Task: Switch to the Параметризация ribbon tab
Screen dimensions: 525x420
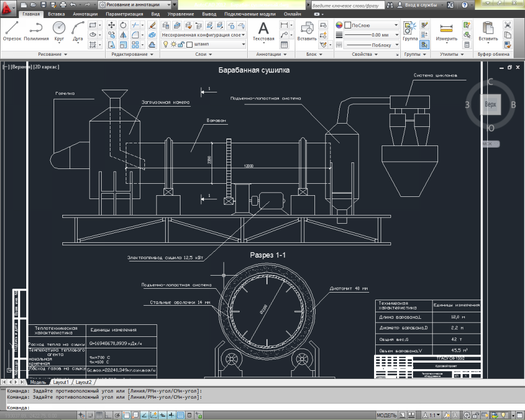Action: coord(124,14)
